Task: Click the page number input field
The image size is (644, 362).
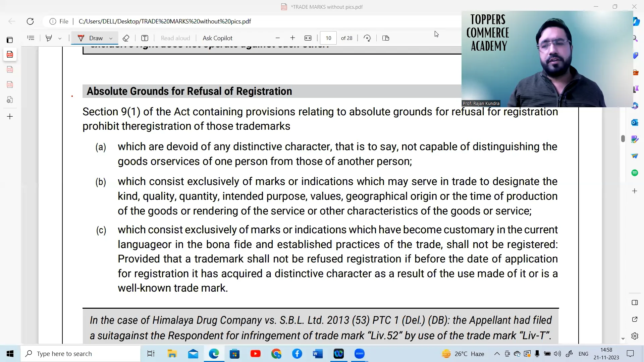Action: point(328,38)
